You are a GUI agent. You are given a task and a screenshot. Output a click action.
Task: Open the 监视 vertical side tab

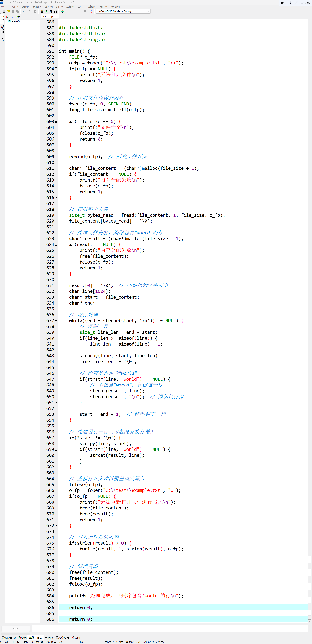pos(2,29)
